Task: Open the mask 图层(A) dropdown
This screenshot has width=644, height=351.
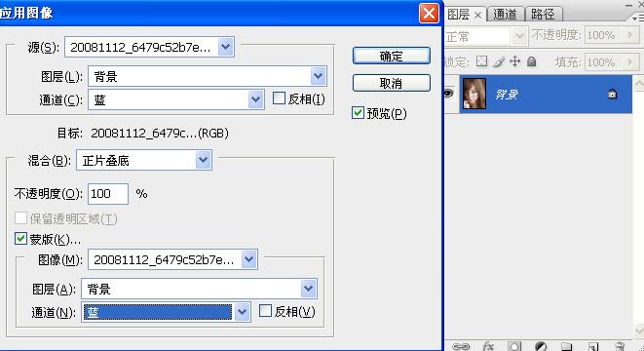Action: (x=309, y=289)
